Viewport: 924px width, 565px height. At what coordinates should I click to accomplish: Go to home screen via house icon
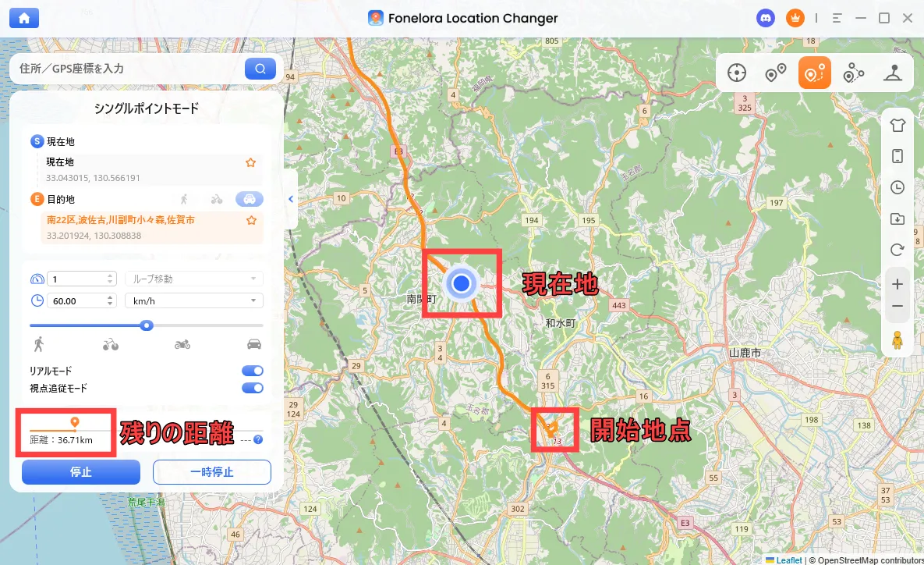point(24,18)
